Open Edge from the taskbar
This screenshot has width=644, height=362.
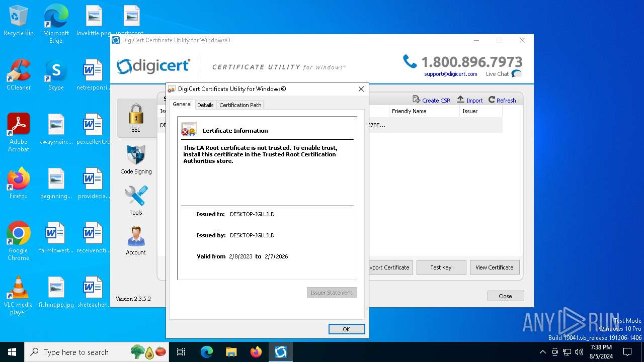tap(206, 352)
